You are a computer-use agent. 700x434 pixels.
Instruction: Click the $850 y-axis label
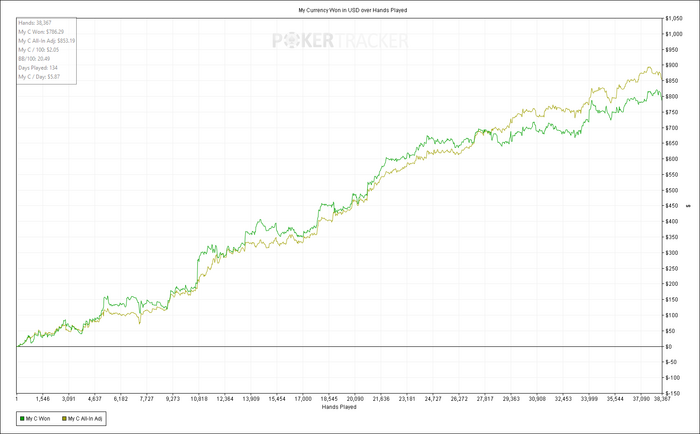(x=671, y=81)
